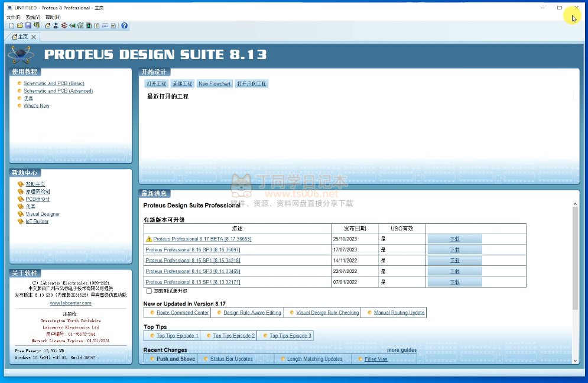Image resolution: width=588 pixels, height=383 pixels.
Task: Click the Home Page house toolbar icon
Action: [48, 26]
